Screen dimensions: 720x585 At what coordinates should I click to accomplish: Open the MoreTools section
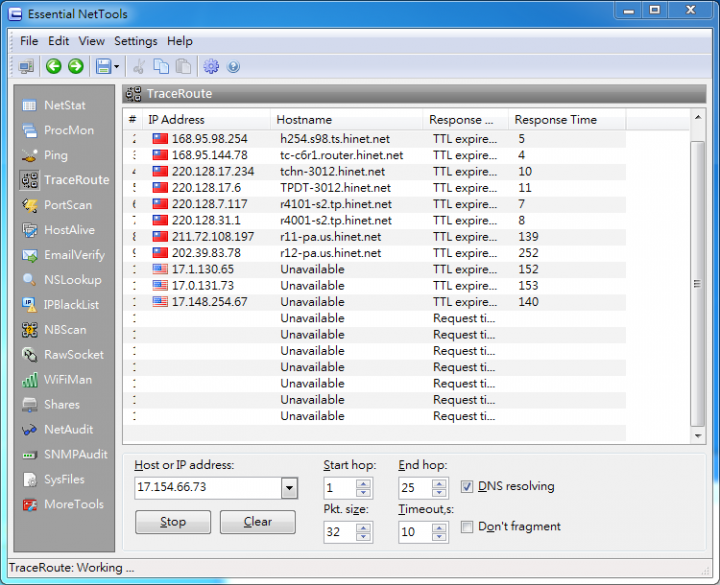pyautogui.click(x=64, y=504)
